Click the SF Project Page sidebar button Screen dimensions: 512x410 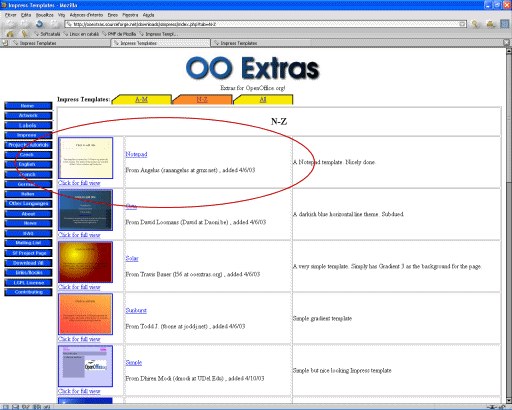(x=28, y=253)
